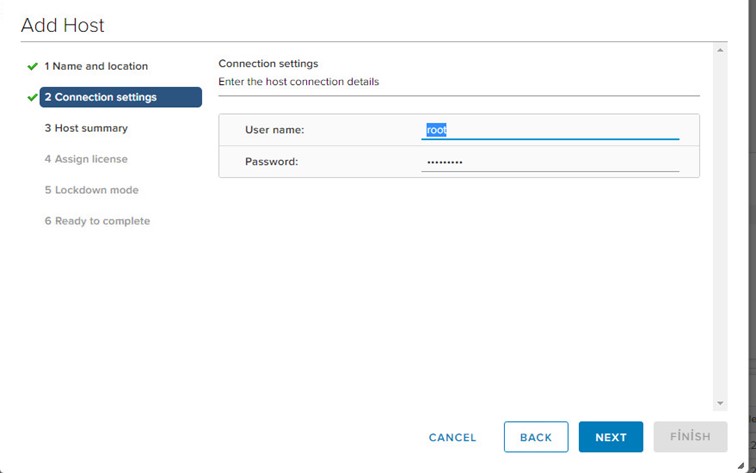
Task: Select step 4 Assign license
Action: pyautogui.click(x=86, y=159)
